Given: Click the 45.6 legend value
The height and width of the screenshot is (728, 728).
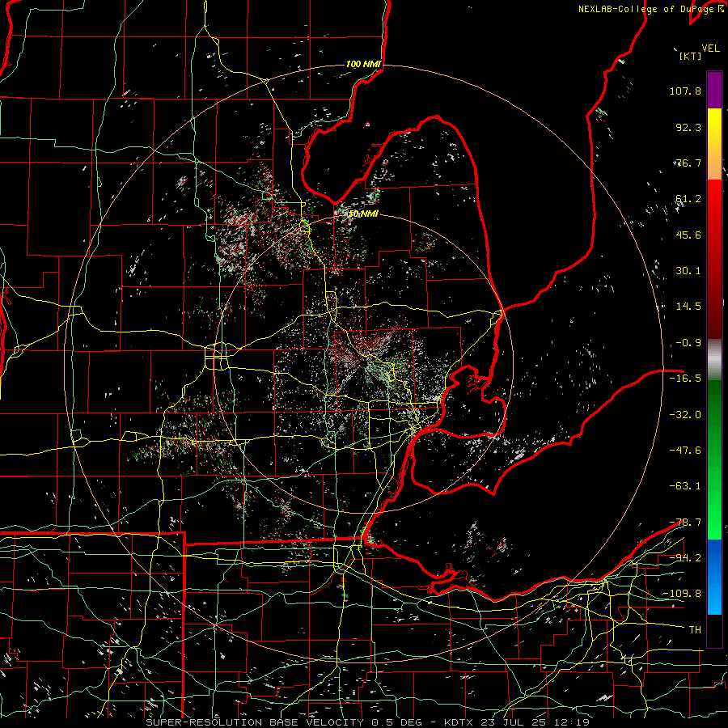Looking at the screenshot, I should pos(688,235).
